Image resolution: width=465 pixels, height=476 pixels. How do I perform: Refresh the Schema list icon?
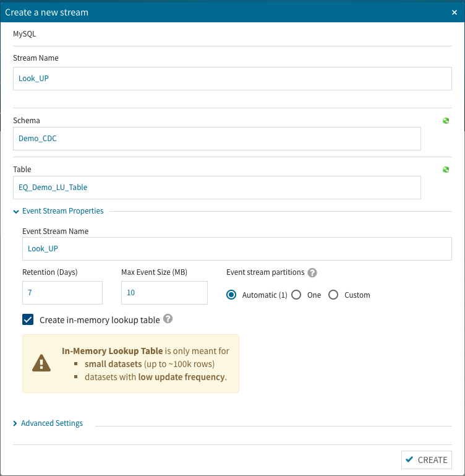click(x=446, y=121)
